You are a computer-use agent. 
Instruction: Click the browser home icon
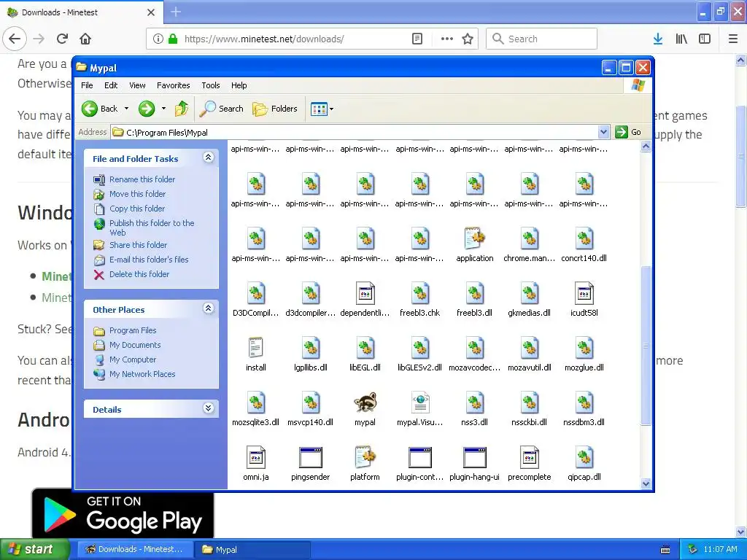85,39
